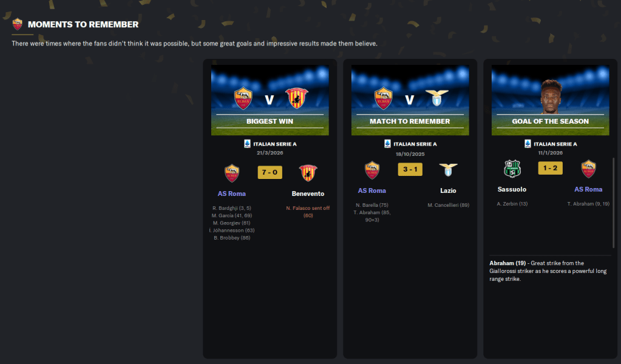Click the Benevento crest right of 7 - 0 score

click(x=308, y=173)
